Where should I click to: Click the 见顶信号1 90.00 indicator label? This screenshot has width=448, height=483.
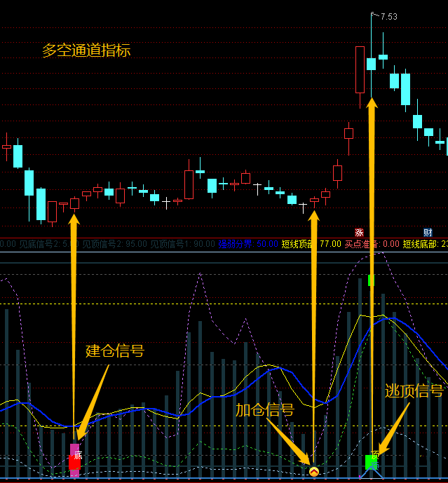click(x=182, y=244)
